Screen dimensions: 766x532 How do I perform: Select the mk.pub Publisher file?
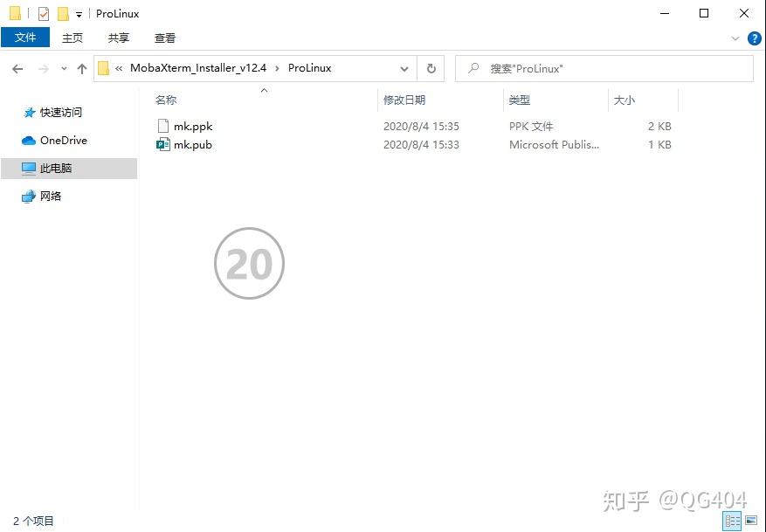coord(192,145)
